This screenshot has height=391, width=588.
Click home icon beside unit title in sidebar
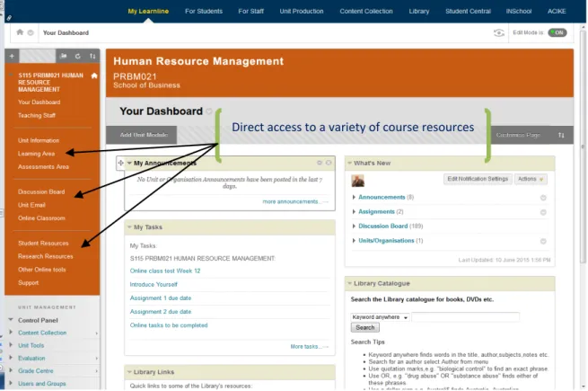click(x=94, y=76)
